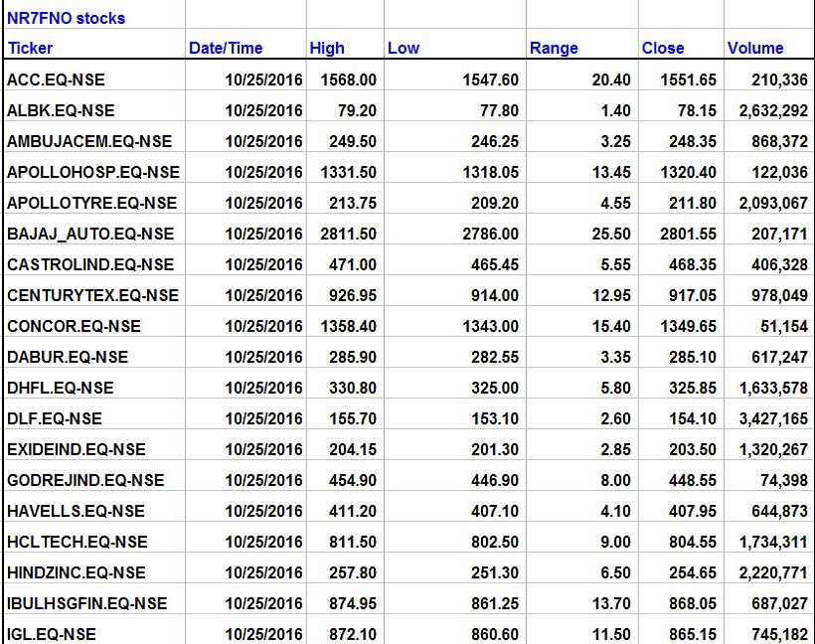Select HINDZINC volume cell 2,220,771
Viewport: 815px width, 644px height.
coord(773,572)
